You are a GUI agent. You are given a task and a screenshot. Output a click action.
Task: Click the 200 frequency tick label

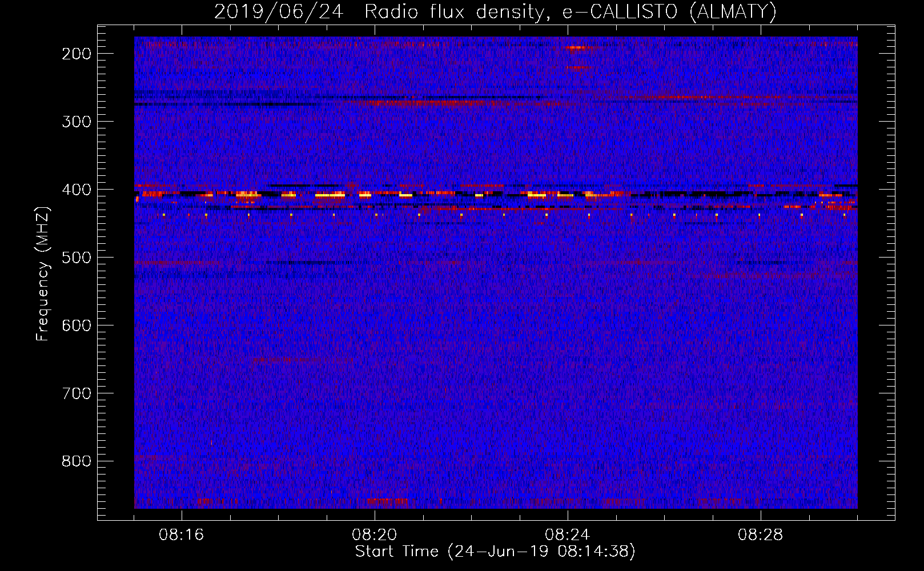77,54
